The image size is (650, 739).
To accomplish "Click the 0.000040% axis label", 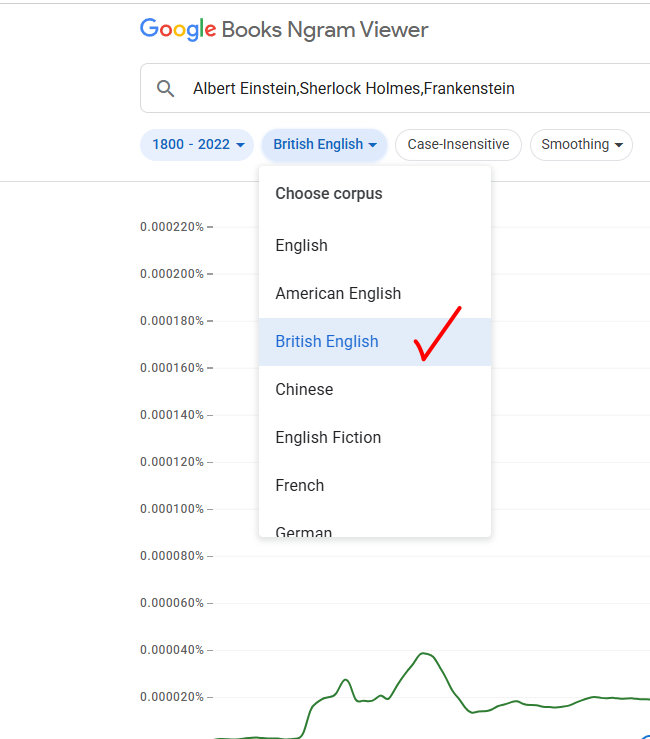I will pyautogui.click(x=172, y=650).
